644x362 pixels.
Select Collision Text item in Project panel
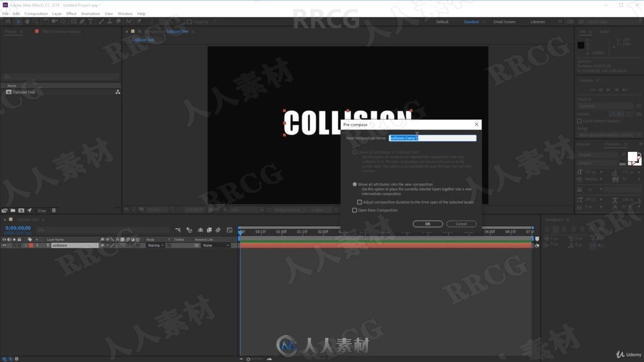24,92
